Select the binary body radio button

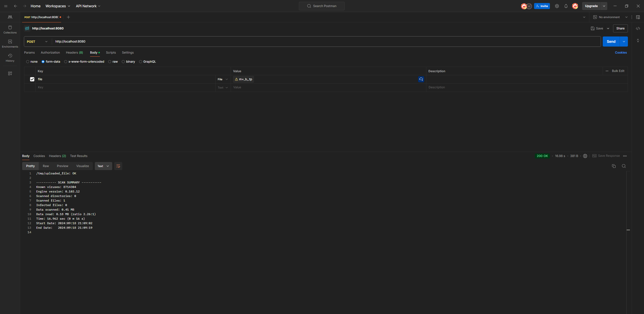point(123,62)
